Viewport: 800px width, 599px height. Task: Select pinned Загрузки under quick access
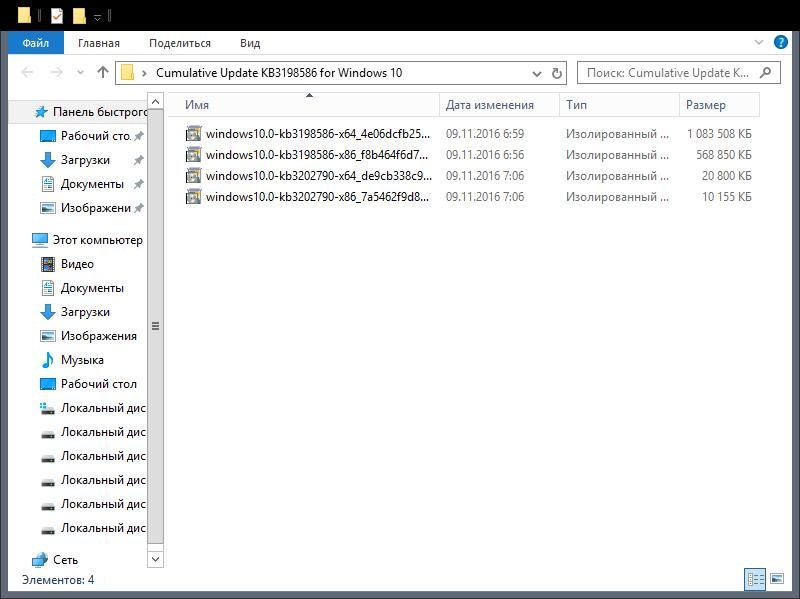pos(85,160)
